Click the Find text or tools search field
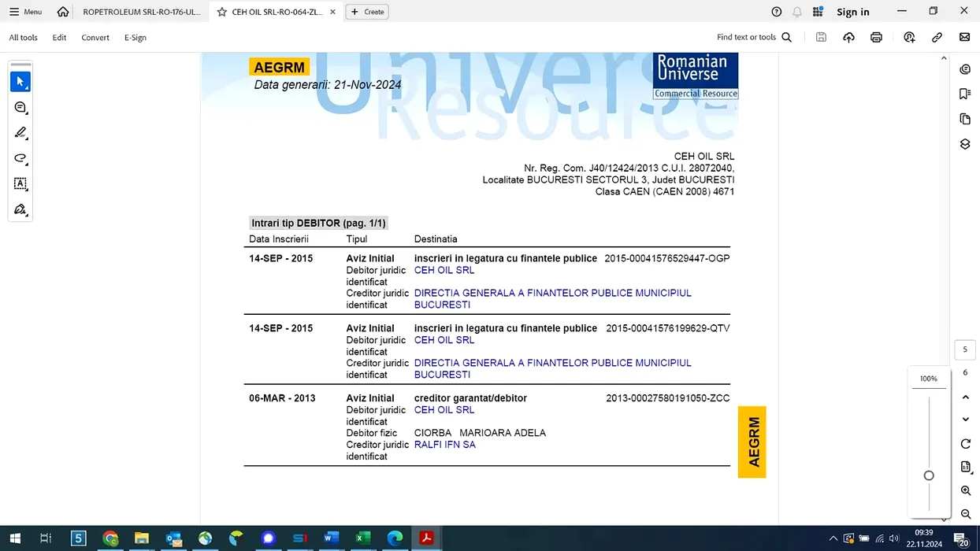Image resolution: width=980 pixels, height=551 pixels. pyautogui.click(x=754, y=37)
